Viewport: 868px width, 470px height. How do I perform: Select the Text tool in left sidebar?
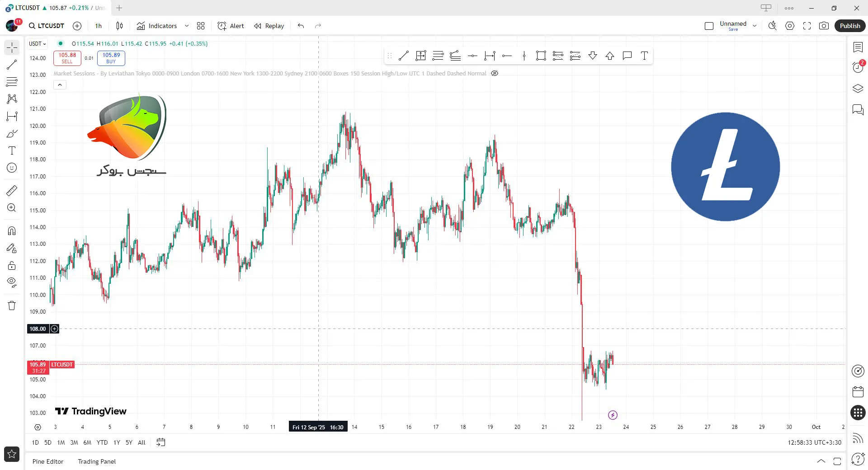pos(12,150)
